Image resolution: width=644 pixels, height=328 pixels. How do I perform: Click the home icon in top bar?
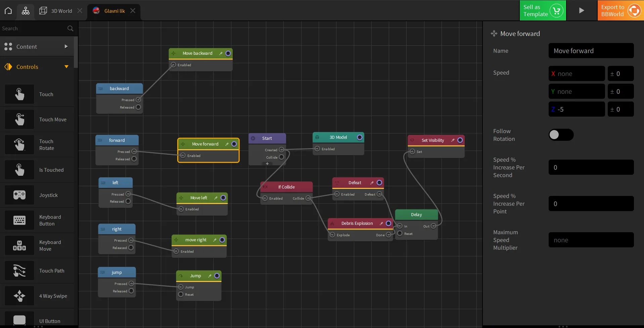pos(8,11)
